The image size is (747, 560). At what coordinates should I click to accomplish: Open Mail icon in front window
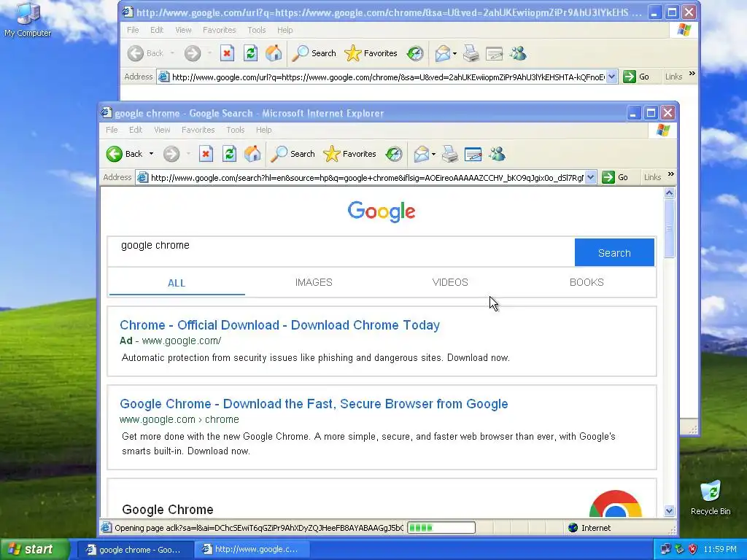pos(421,154)
